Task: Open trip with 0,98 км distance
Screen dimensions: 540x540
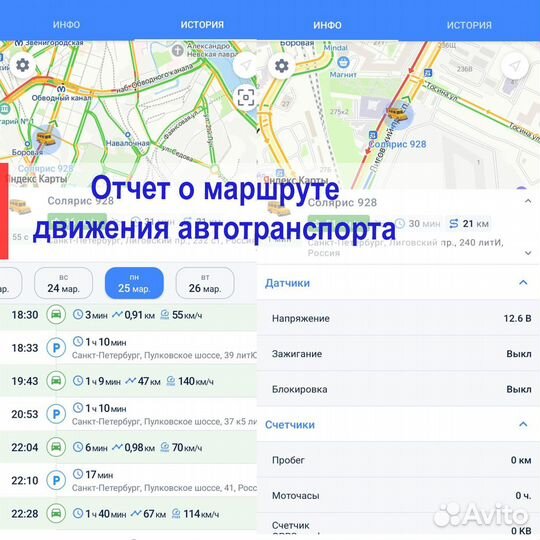Action: pyautogui.click(x=128, y=447)
